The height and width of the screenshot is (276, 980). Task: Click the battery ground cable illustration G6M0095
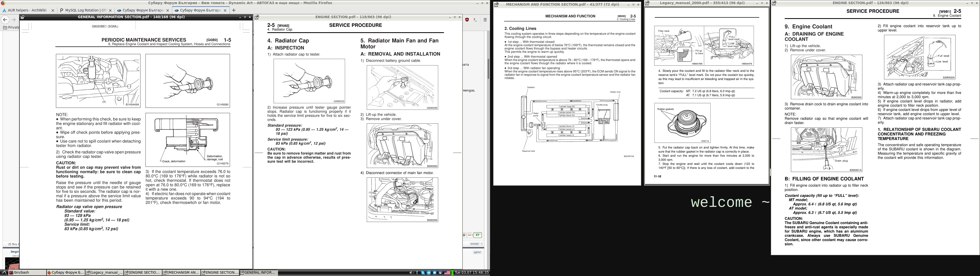pyautogui.click(x=402, y=87)
